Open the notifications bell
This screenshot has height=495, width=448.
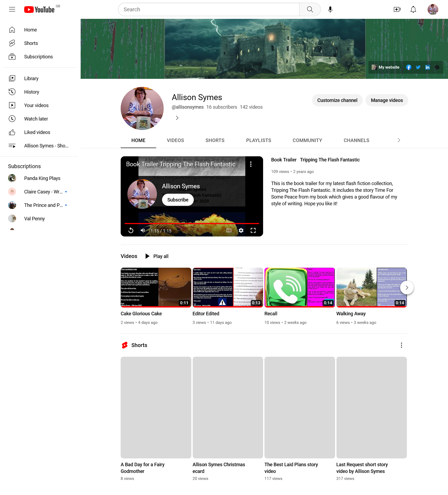tap(413, 9)
